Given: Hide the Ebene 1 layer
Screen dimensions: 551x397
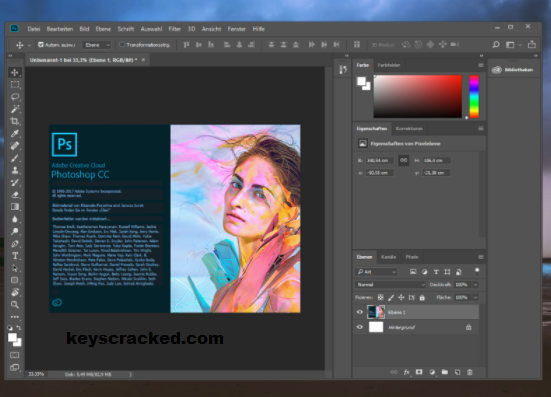Looking at the screenshot, I should (x=359, y=312).
